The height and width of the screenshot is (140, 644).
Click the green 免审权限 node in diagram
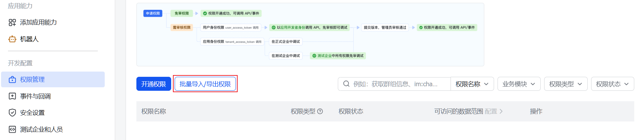(182, 13)
